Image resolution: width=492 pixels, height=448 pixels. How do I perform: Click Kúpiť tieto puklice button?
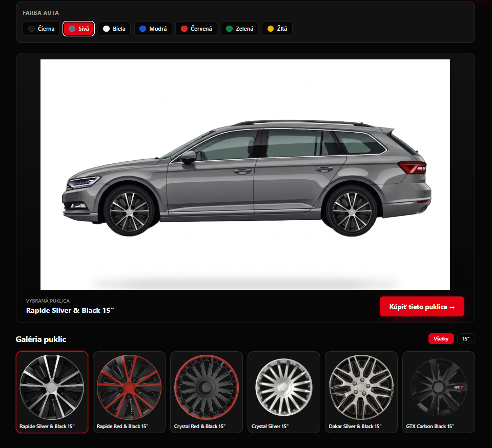coord(422,307)
